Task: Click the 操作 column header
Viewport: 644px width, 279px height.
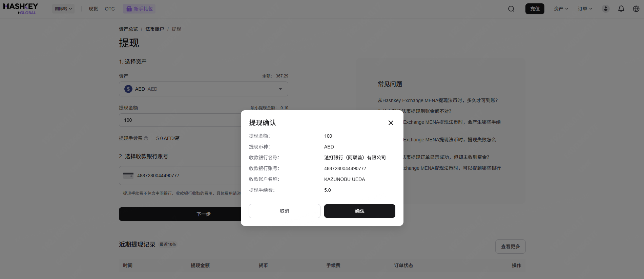Action: [x=517, y=265]
